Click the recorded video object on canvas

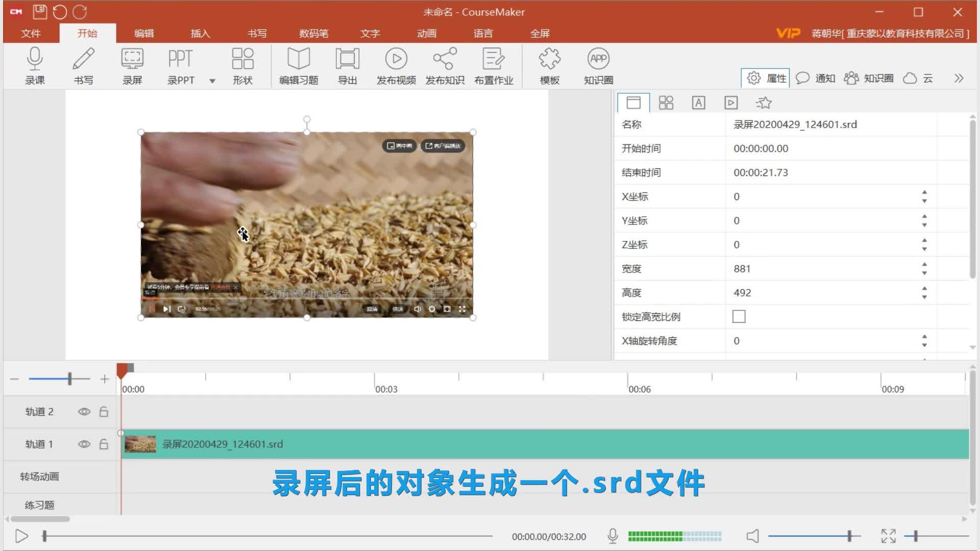tap(307, 225)
